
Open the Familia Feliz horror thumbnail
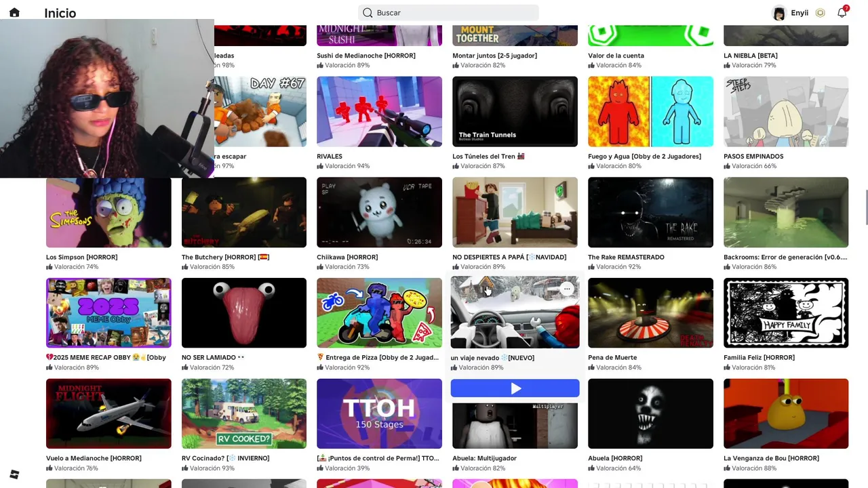click(x=786, y=312)
